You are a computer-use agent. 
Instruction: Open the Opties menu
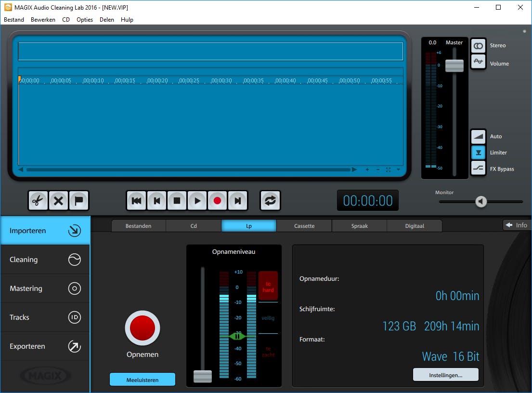coord(85,20)
